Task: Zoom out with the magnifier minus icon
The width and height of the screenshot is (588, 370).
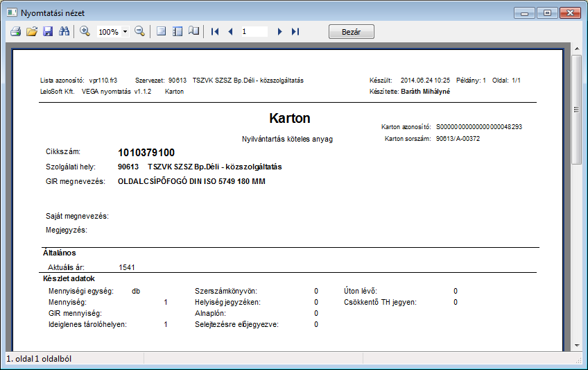Action: [139, 31]
